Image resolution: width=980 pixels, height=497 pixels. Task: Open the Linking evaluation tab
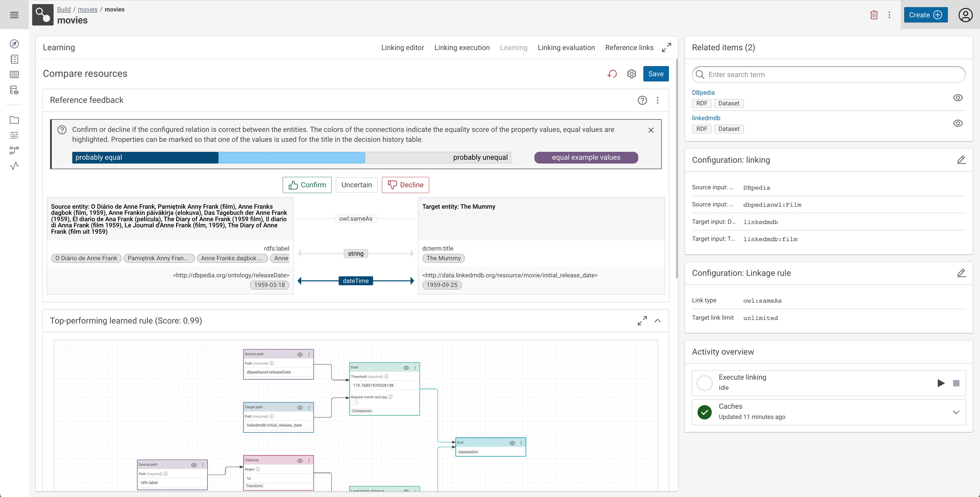pyautogui.click(x=566, y=47)
